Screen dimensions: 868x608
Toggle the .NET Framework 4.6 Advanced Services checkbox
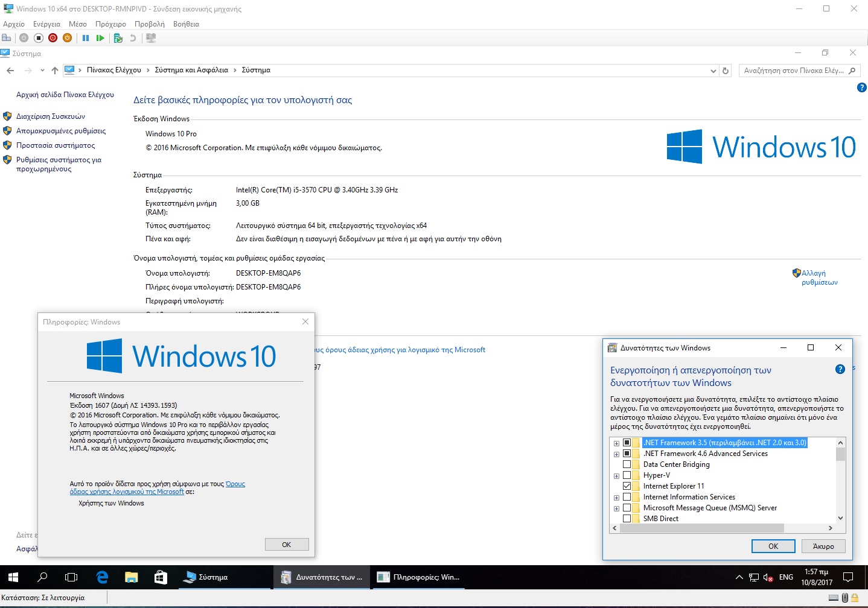tap(627, 454)
